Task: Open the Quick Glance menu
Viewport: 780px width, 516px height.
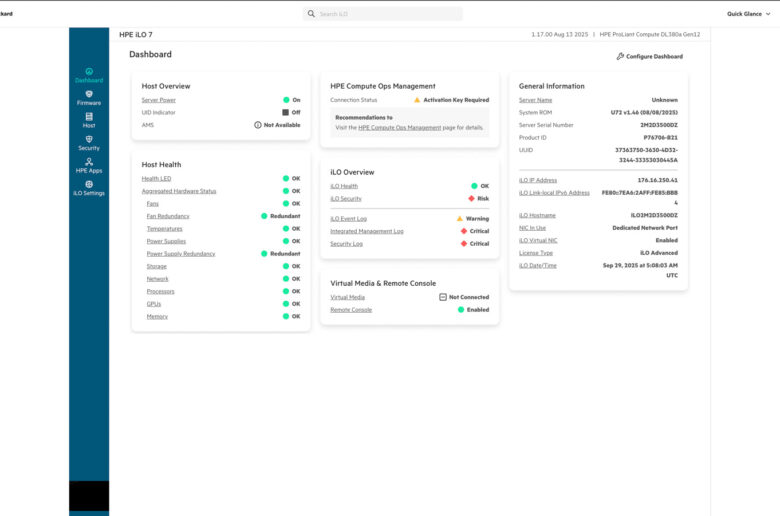Action: (x=743, y=14)
